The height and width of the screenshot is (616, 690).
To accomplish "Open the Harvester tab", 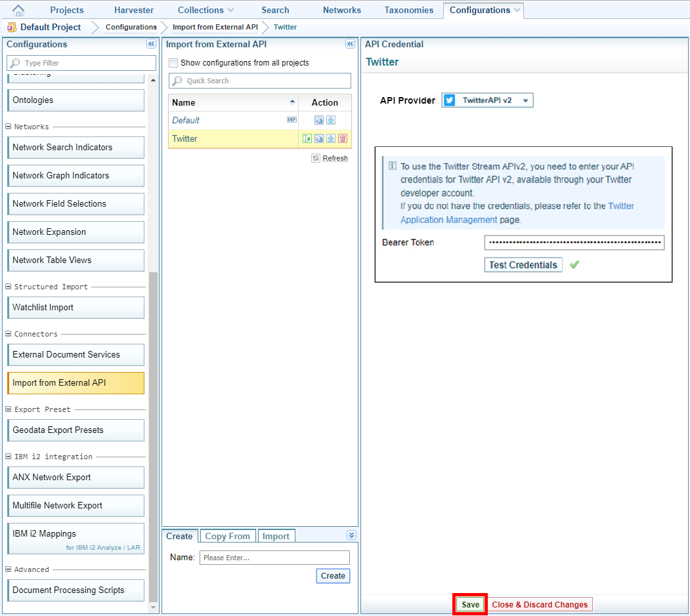I will click(134, 10).
